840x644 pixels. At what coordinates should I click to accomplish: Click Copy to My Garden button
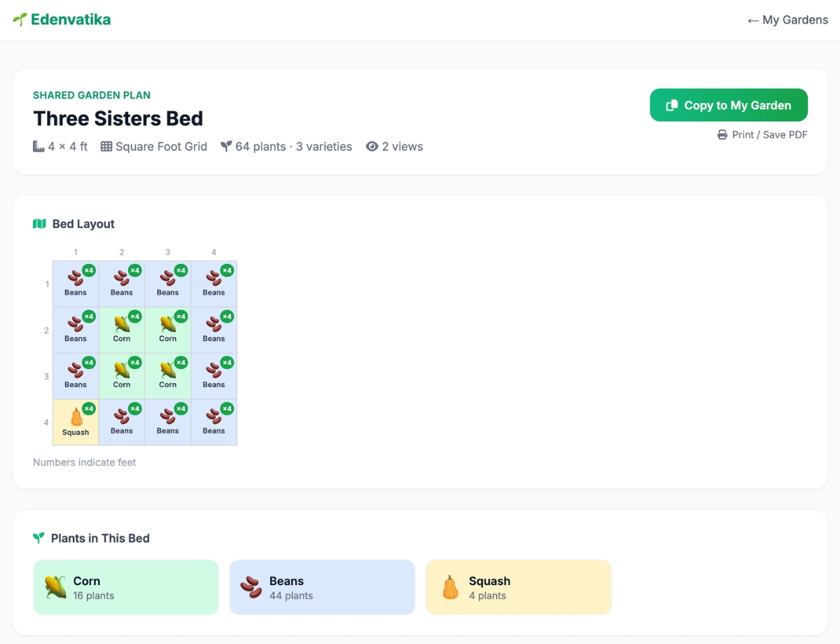coord(729,105)
